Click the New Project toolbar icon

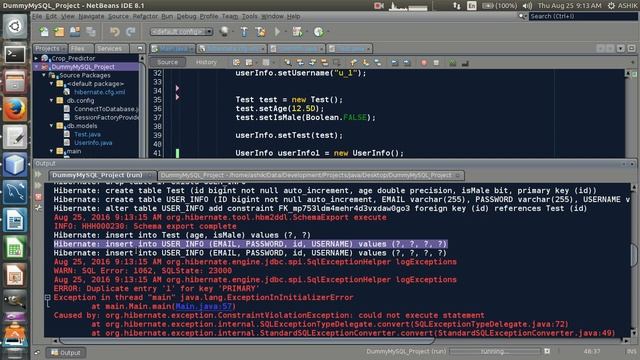60,31
